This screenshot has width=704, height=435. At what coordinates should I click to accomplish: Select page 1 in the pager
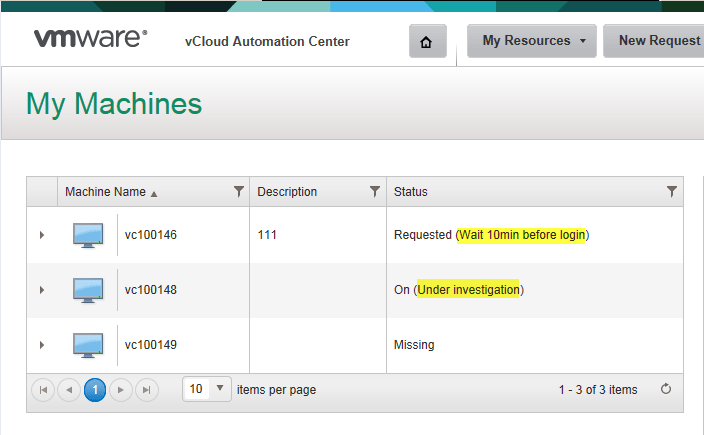point(95,390)
